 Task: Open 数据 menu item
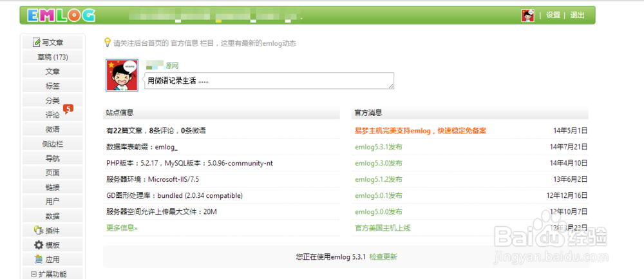pos(53,216)
